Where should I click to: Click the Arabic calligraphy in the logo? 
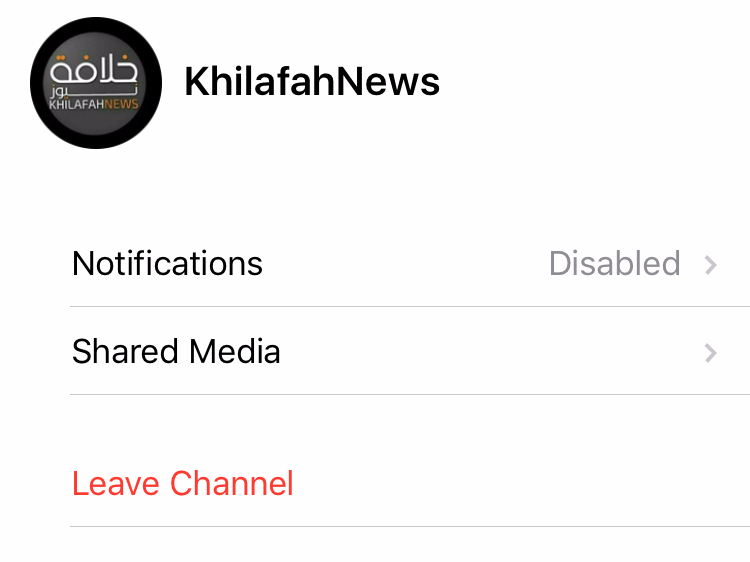tap(94, 69)
